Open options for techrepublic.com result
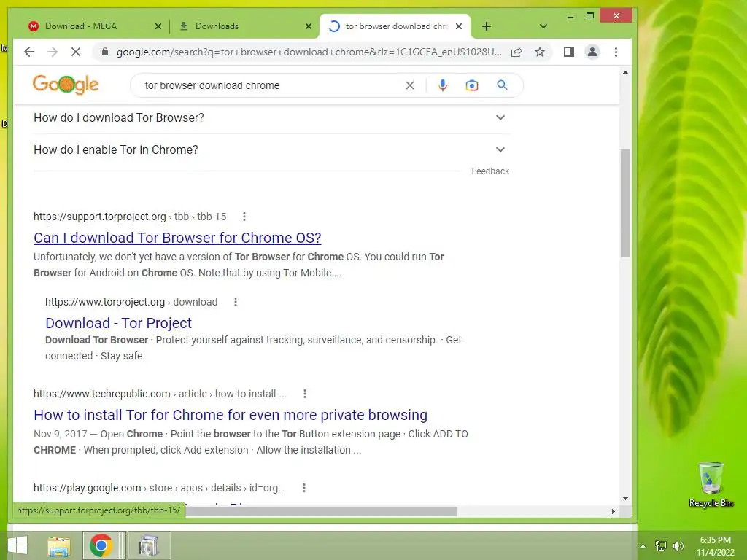This screenshot has width=747, height=560. [x=305, y=394]
